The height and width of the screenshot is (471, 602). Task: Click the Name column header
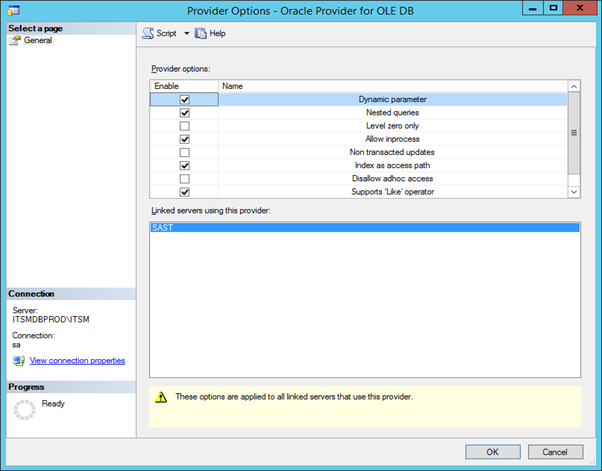click(393, 86)
